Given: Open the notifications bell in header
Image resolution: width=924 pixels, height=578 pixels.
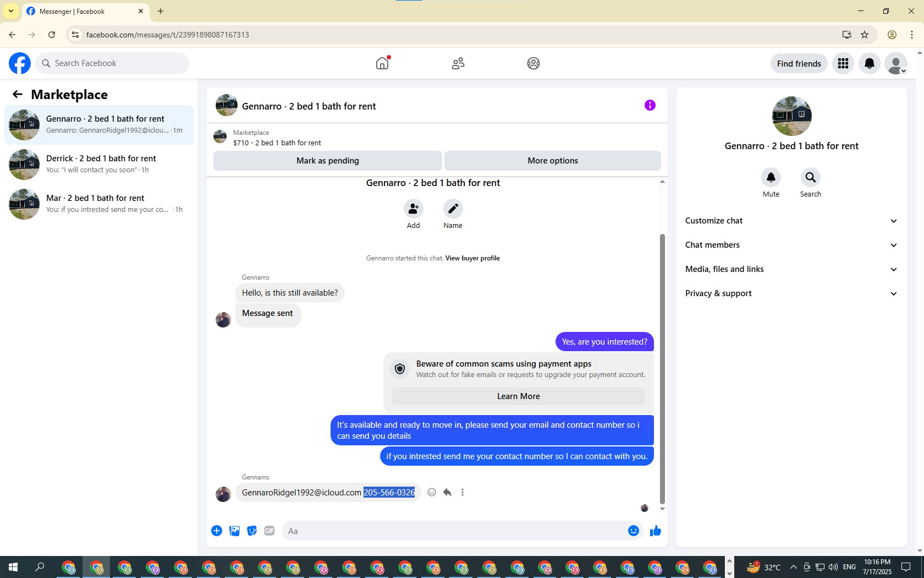Looking at the screenshot, I should (870, 63).
